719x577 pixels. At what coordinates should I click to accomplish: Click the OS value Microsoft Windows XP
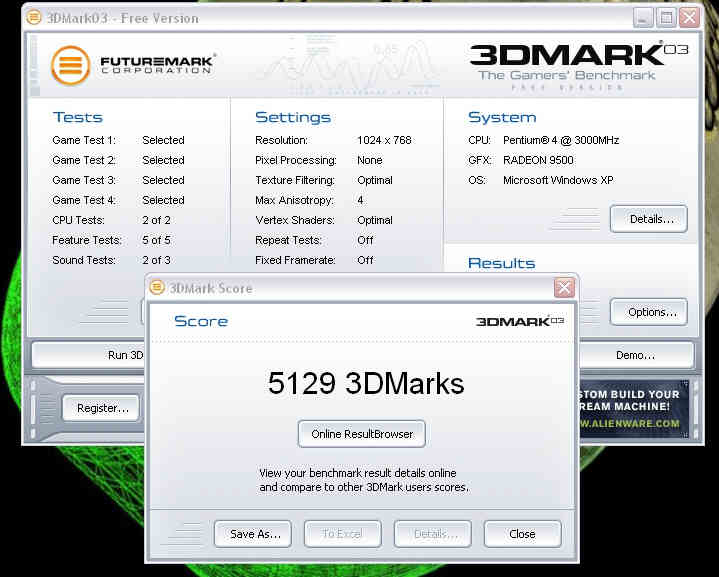(x=558, y=180)
